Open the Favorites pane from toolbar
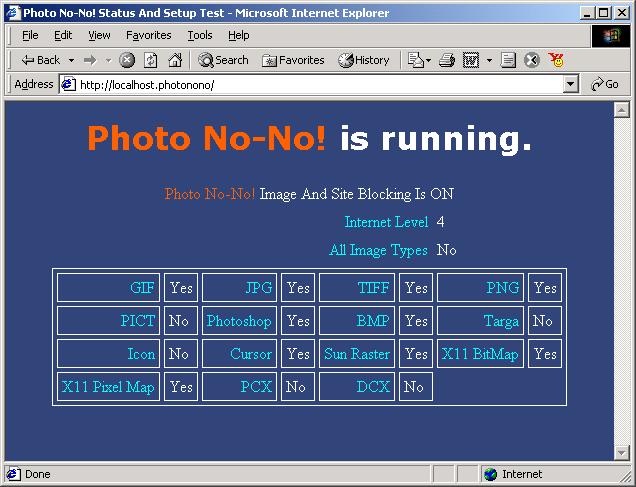 click(293, 60)
